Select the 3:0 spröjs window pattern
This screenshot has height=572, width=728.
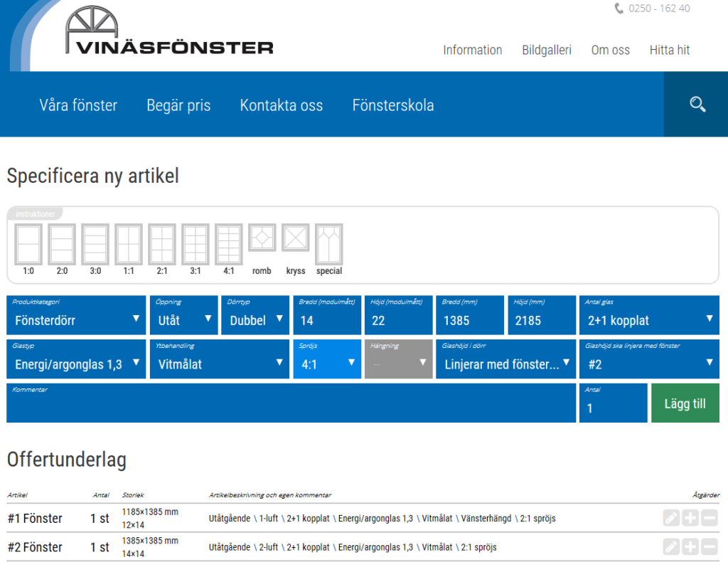(x=95, y=245)
